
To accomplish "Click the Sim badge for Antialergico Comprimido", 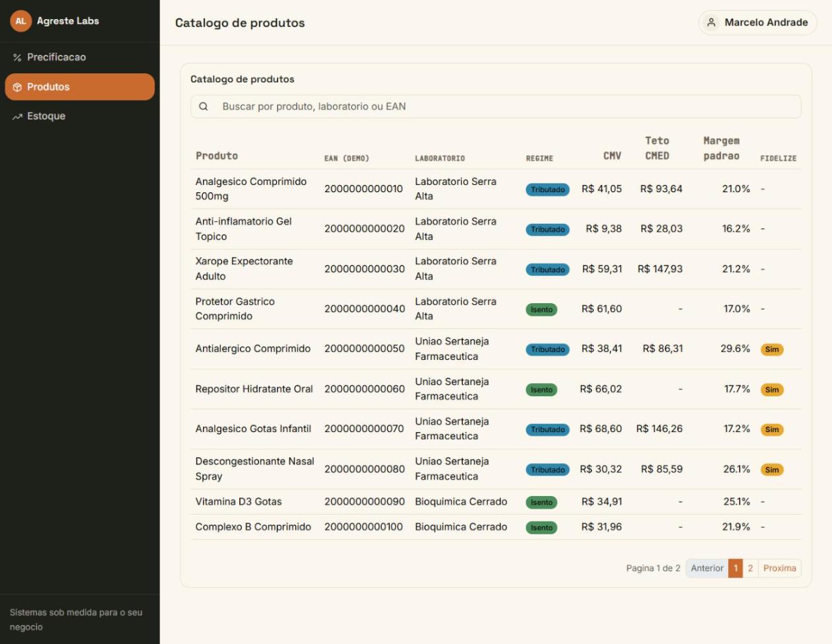I will pos(772,349).
